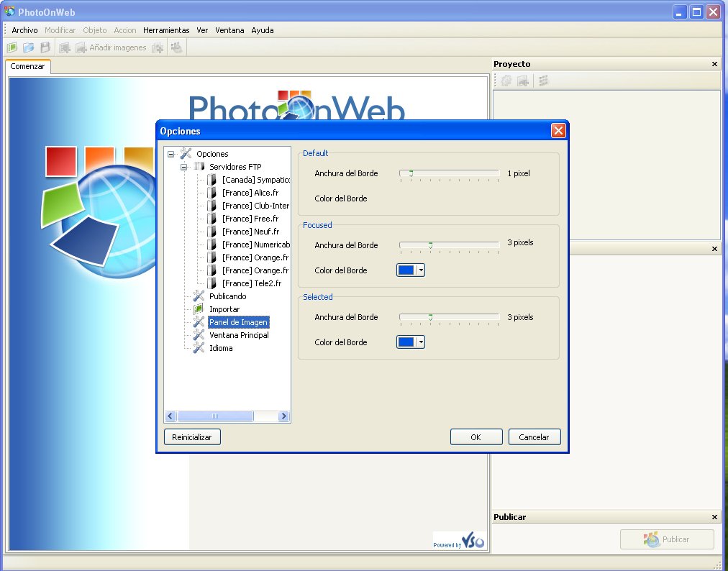
Task: Select the [Canada] Sympatico server entry
Action: [x=255, y=180]
